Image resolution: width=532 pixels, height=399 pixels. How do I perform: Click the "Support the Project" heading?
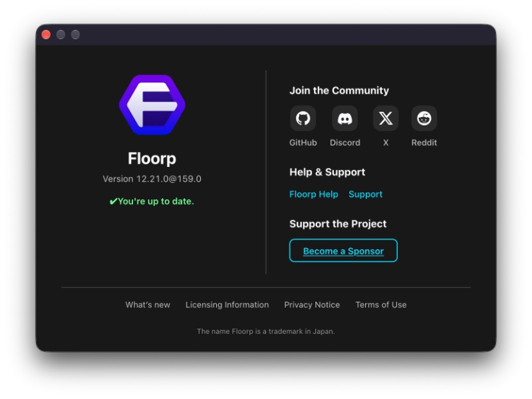pos(338,224)
